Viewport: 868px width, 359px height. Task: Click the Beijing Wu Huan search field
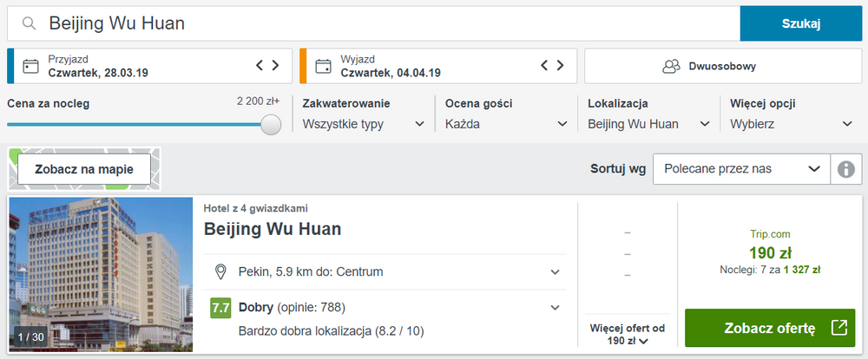point(373,23)
